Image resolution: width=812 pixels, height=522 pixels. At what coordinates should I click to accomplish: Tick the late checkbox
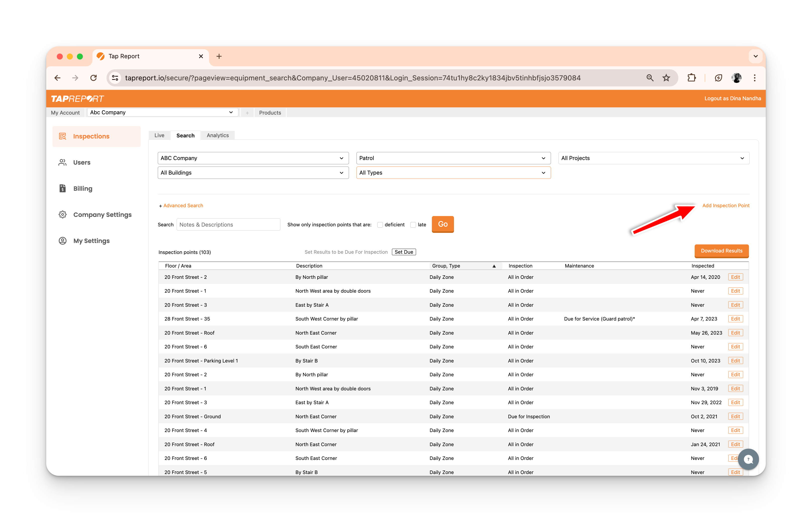tap(413, 225)
